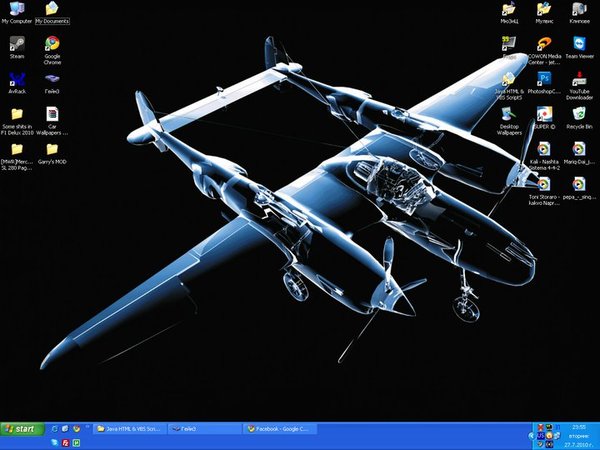Switch to Facebook - Google Chrome taskbar window
600x450 pixels.
tap(280, 429)
